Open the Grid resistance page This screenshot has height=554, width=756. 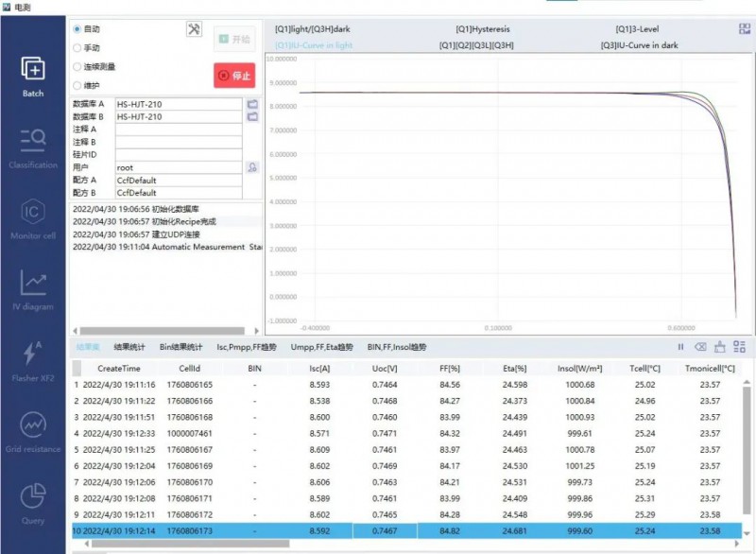33,432
